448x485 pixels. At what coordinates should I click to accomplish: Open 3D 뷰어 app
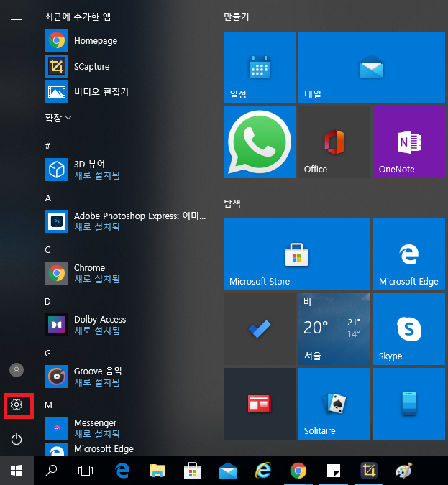83,170
